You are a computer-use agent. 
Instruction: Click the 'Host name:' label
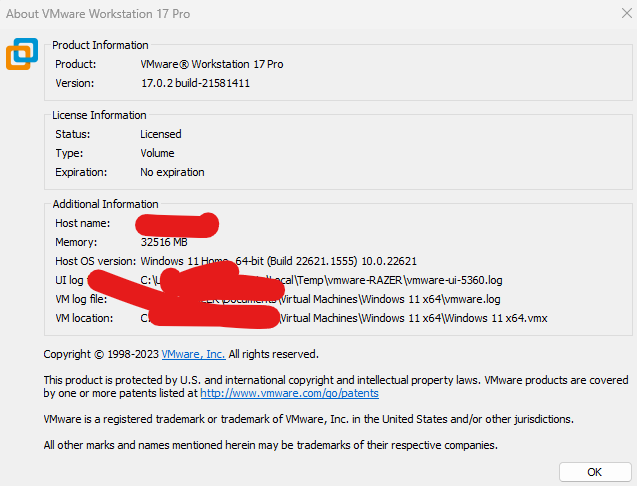[x=82, y=223]
